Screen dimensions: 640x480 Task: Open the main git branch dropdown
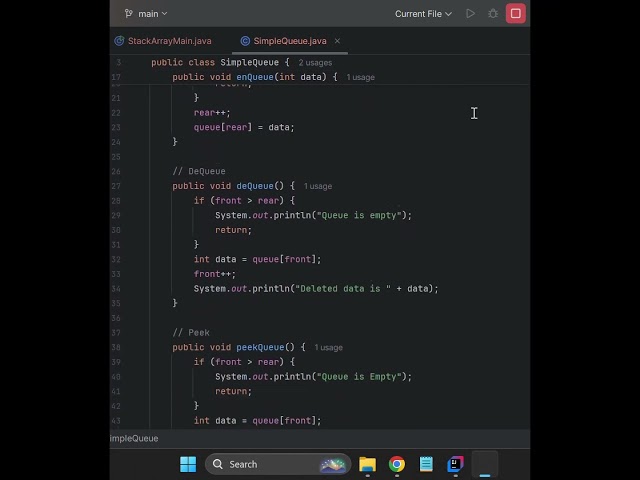[146, 14]
